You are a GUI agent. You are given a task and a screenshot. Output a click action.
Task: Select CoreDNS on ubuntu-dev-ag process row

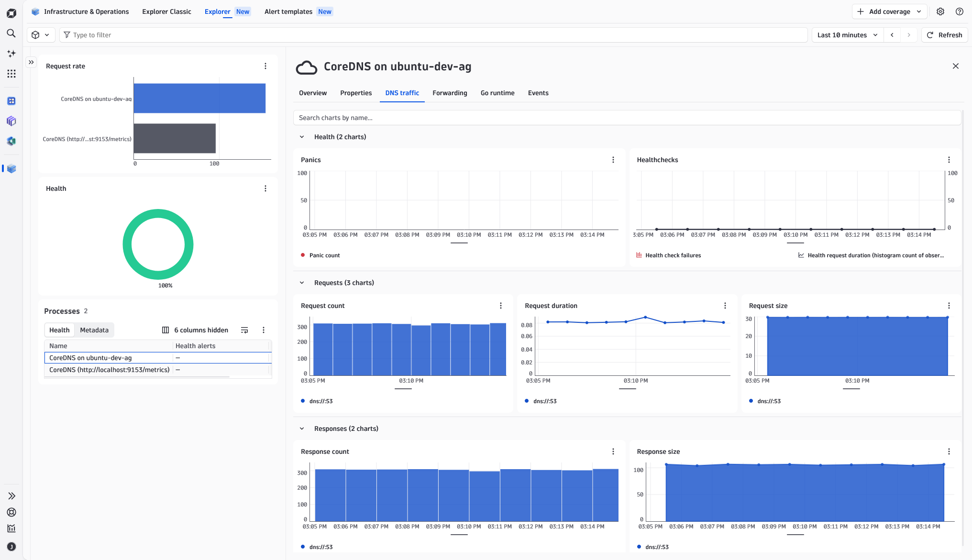coord(158,358)
